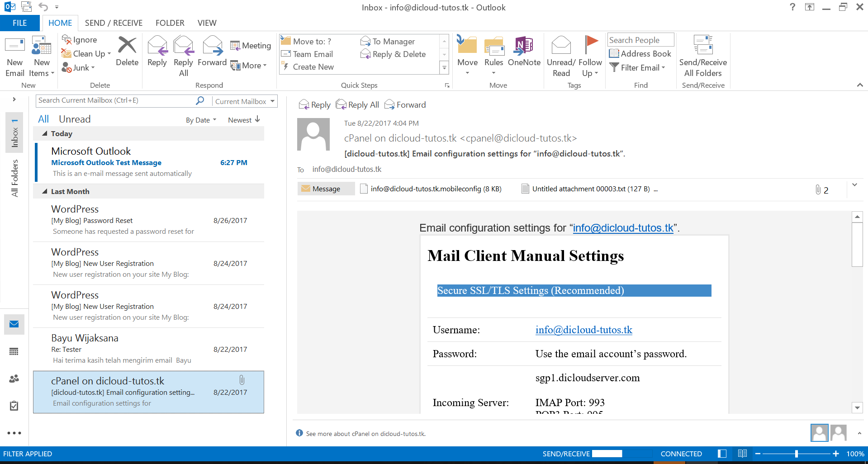Adjust the zoom slider handle
This screenshot has width=868, height=464.
pos(796,454)
